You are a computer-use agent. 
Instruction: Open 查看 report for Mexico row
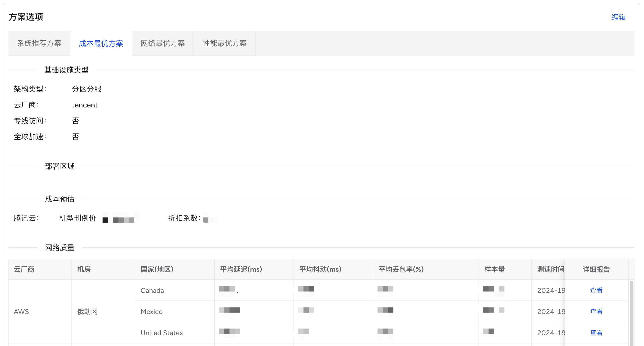pos(596,312)
